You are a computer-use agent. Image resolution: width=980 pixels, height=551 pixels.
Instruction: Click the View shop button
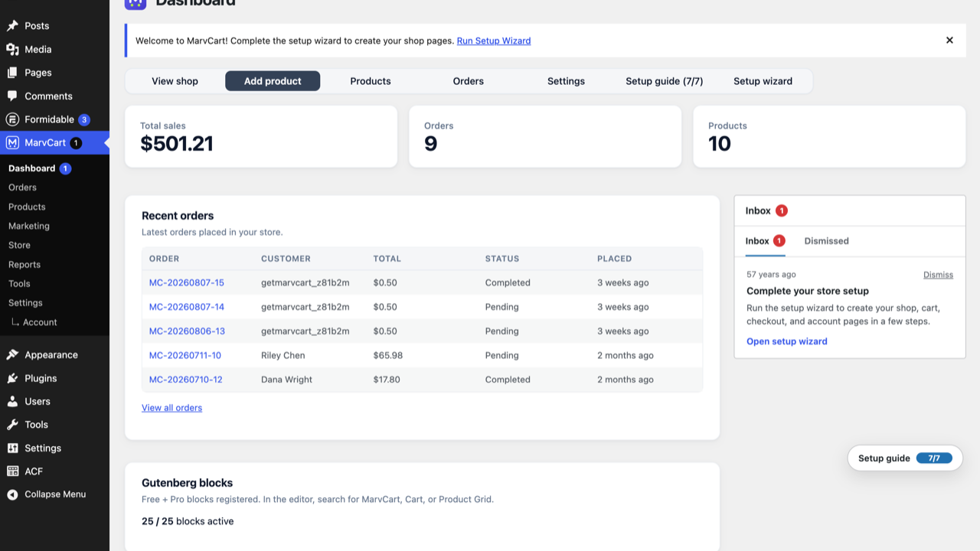pyautogui.click(x=175, y=81)
